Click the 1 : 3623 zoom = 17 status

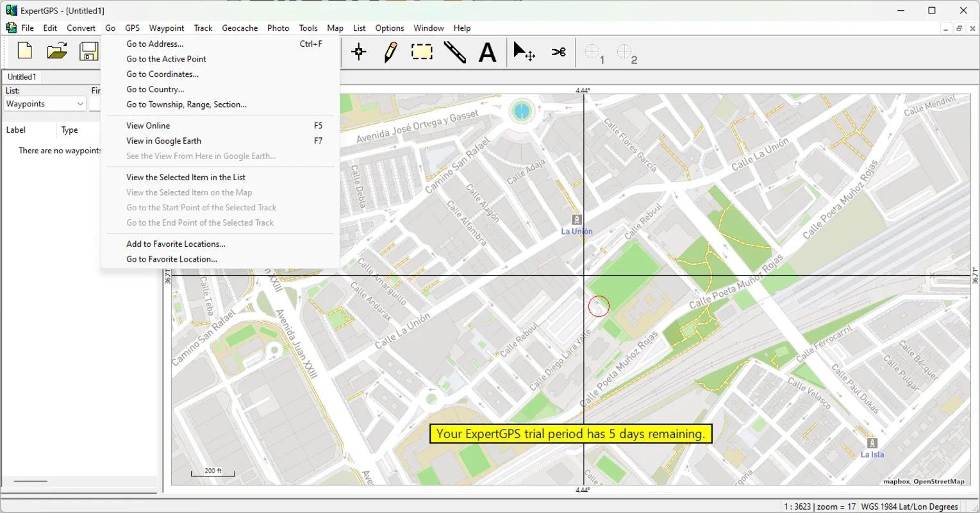(x=819, y=507)
